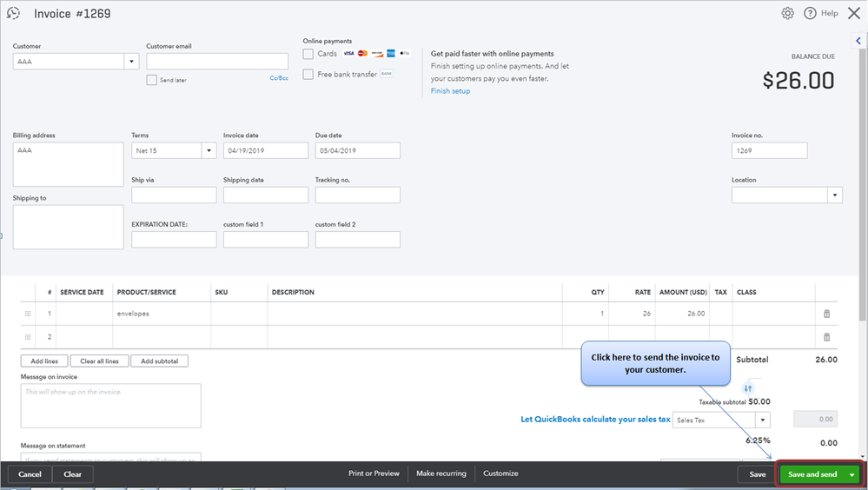This screenshot has height=490, width=868.
Task: Click the Add lines button
Action: (44, 361)
